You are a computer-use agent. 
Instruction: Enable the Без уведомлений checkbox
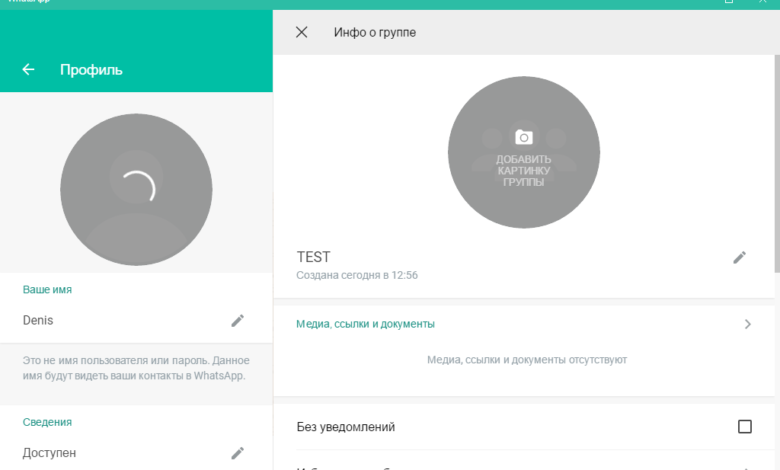(744, 427)
